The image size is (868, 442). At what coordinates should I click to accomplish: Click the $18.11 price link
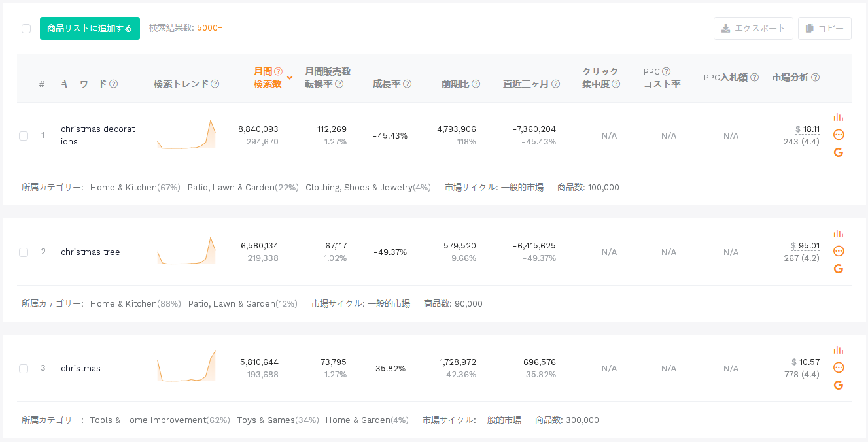click(x=807, y=129)
